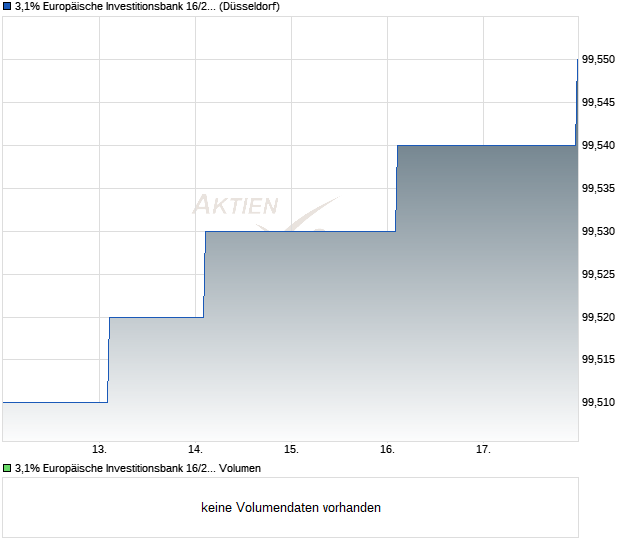Click the x-axis date label '13.'
The image size is (620, 546).
tap(99, 450)
